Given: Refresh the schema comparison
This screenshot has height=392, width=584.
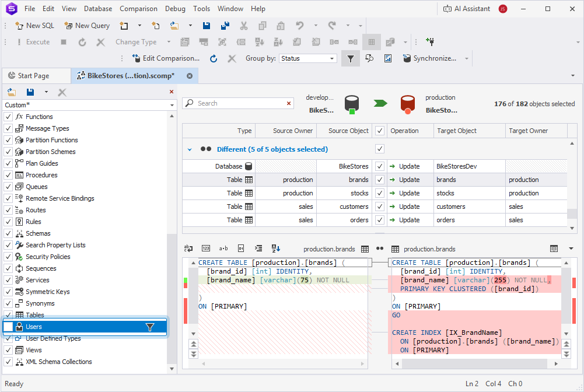Looking at the screenshot, I should pyautogui.click(x=212, y=58).
